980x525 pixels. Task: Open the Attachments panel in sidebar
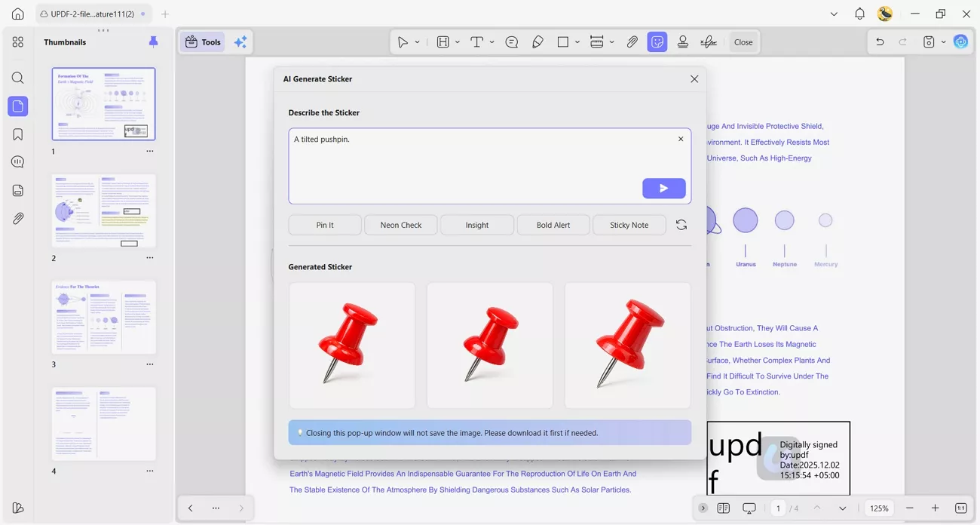tap(17, 218)
